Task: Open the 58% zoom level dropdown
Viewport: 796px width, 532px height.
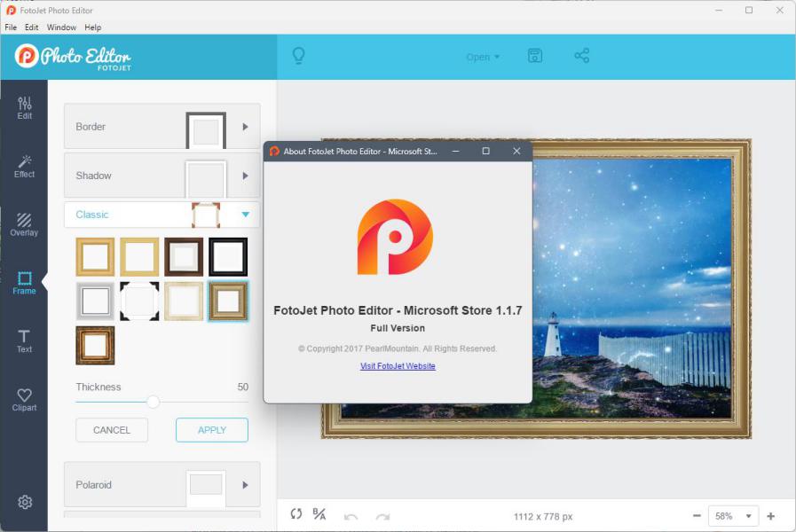Action: (733, 516)
